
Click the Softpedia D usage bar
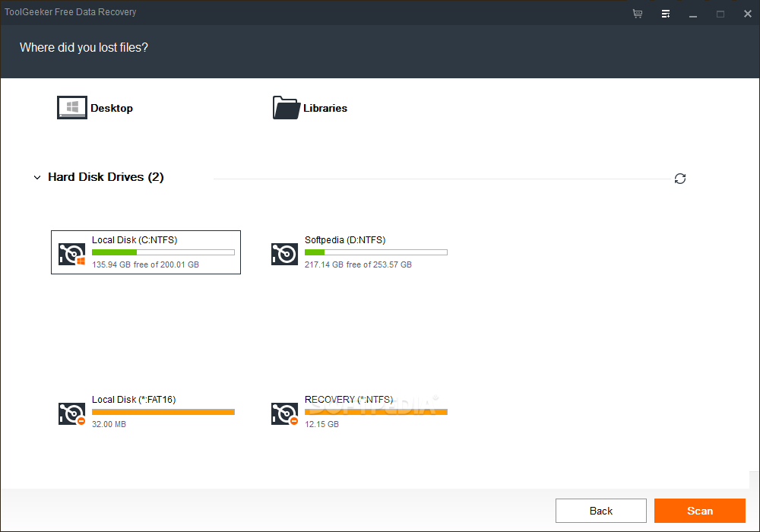tap(376, 252)
